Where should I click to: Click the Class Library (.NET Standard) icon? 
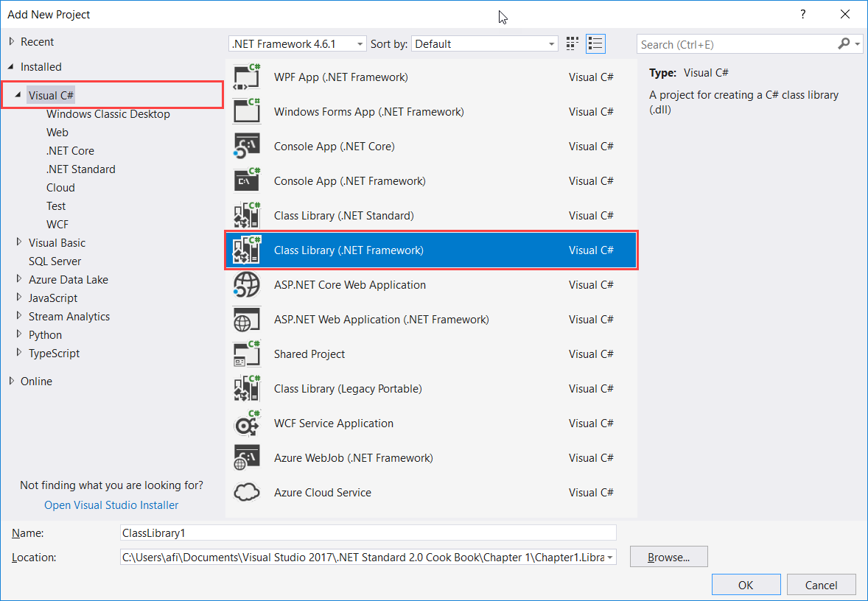[247, 216]
